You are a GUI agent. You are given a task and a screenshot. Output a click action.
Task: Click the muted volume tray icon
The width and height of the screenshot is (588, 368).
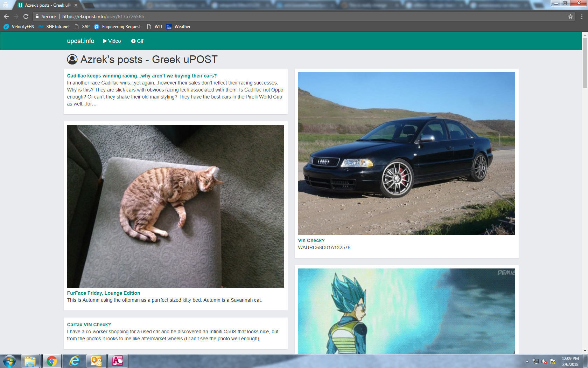pos(544,361)
